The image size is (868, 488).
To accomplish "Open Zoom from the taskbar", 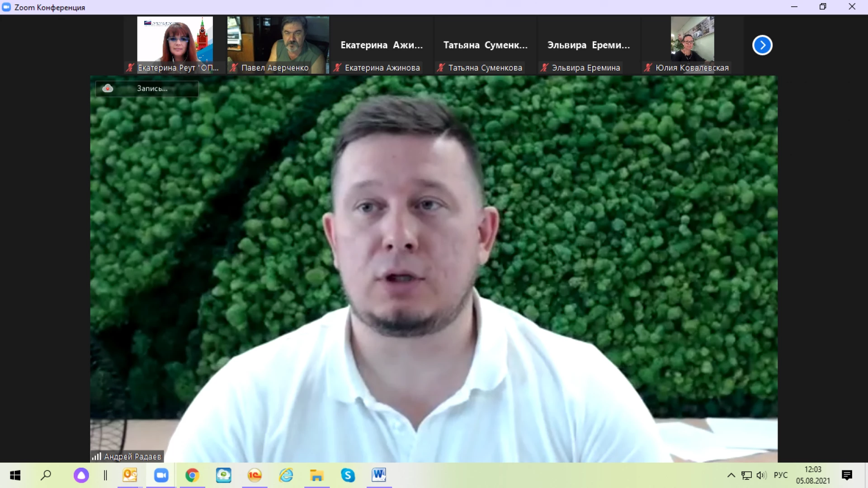I will (161, 475).
